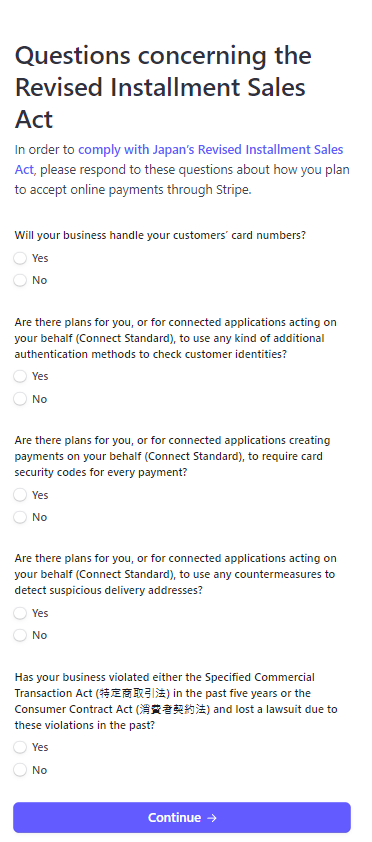Click the 'No' label under lawsuit question
This screenshot has width=372, height=842.
(x=39, y=770)
